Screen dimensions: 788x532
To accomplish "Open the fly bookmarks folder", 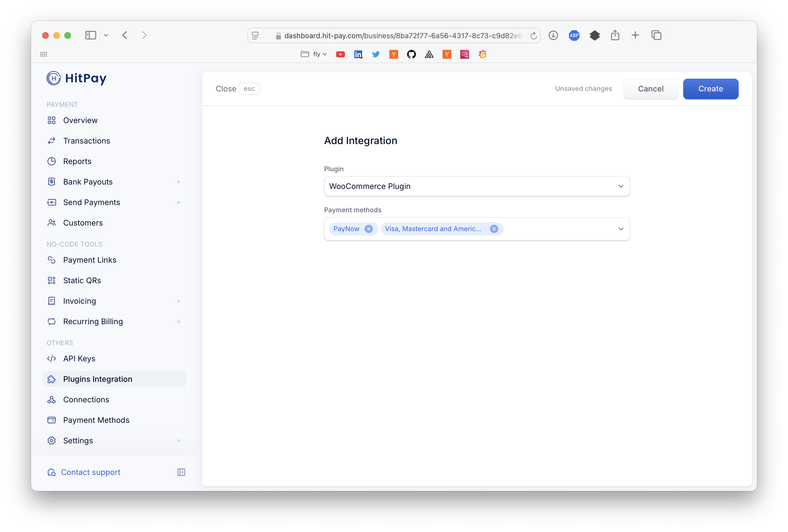I will [x=314, y=54].
